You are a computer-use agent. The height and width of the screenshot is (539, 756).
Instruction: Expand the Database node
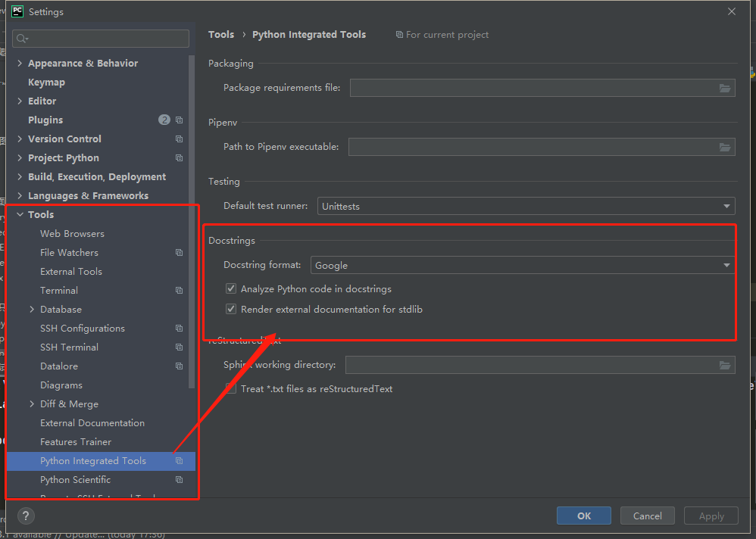[x=32, y=309]
